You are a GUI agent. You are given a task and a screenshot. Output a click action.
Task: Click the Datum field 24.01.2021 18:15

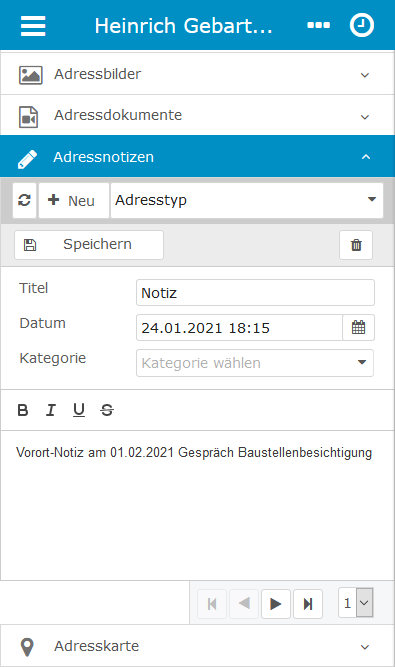coord(239,328)
